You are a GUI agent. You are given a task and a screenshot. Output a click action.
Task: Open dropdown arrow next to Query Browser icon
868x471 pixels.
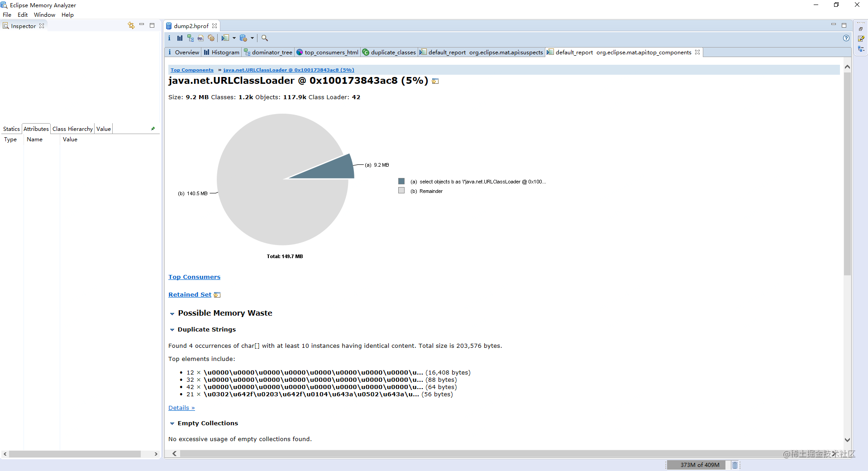(x=252, y=38)
